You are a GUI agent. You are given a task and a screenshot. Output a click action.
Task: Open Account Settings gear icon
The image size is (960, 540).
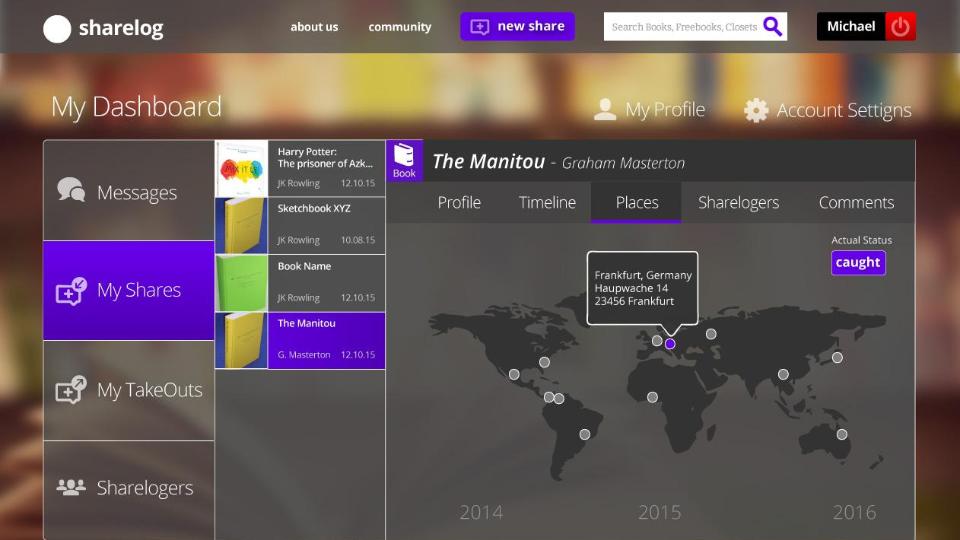coord(756,110)
